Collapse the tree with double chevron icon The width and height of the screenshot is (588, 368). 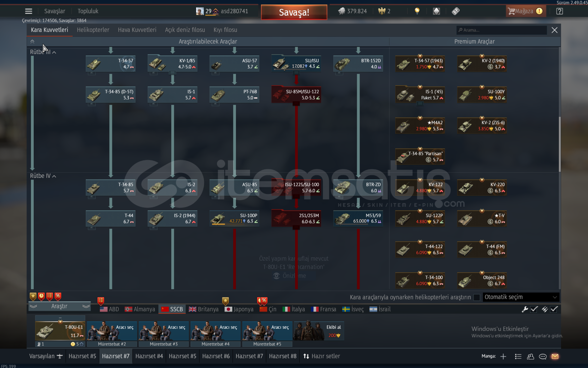pos(32,42)
